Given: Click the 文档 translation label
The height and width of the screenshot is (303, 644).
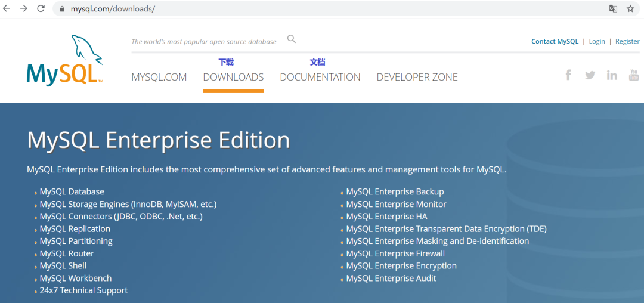Looking at the screenshot, I should (x=317, y=63).
